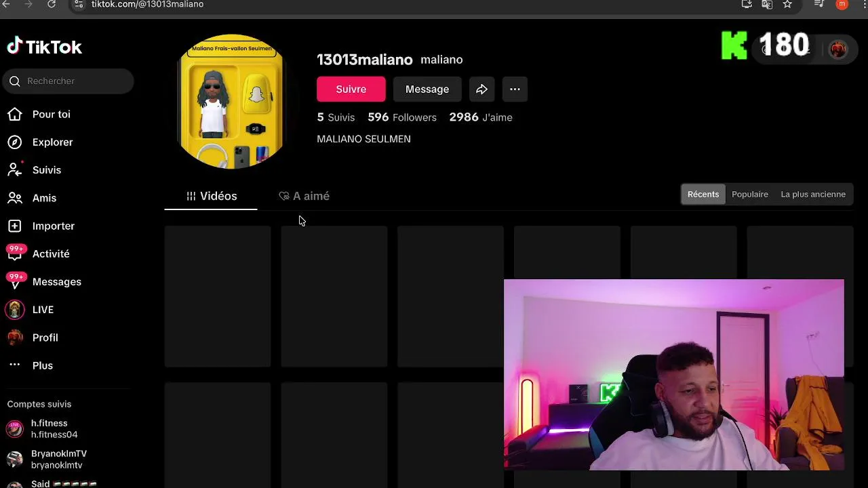Click the 2986 J'aime count
The image size is (868, 488).
click(481, 117)
